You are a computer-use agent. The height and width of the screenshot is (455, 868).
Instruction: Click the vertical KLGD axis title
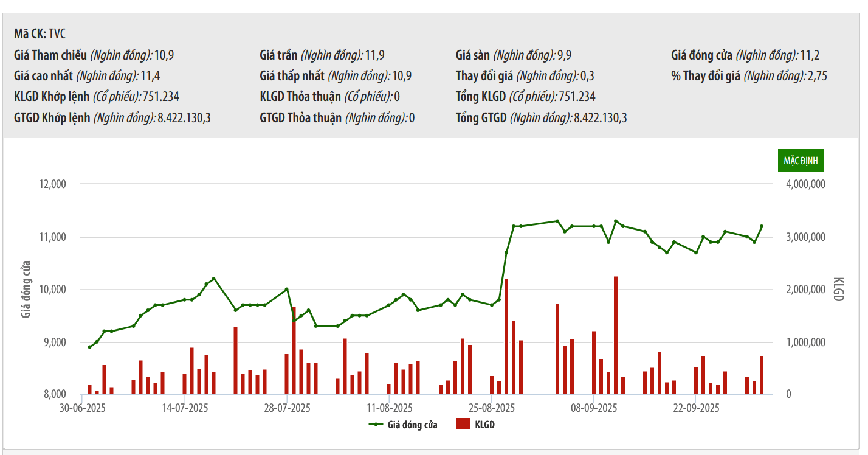click(x=839, y=290)
